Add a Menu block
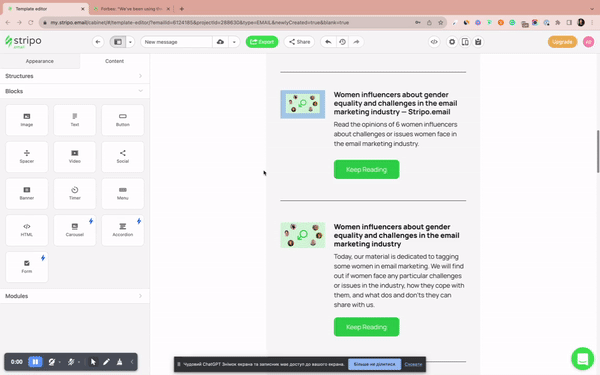Image resolution: width=600 pixels, height=375 pixels. tap(122, 194)
